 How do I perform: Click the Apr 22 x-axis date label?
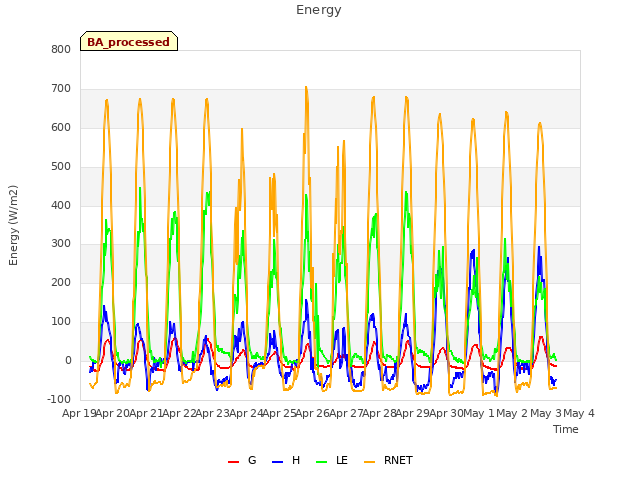pos(179,413)
